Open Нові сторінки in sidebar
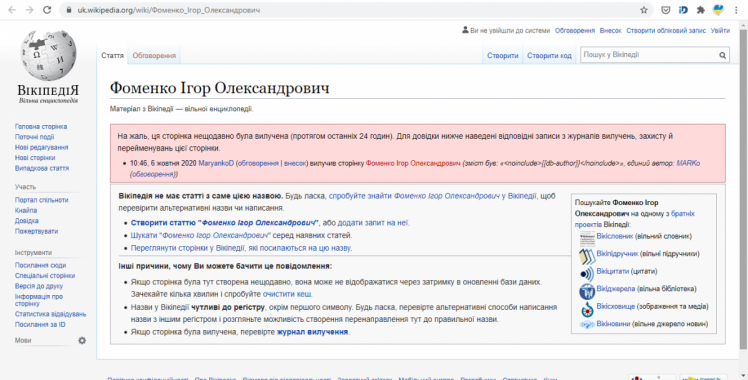The width and height of the screenshot is (748, 380). (35, 158)
